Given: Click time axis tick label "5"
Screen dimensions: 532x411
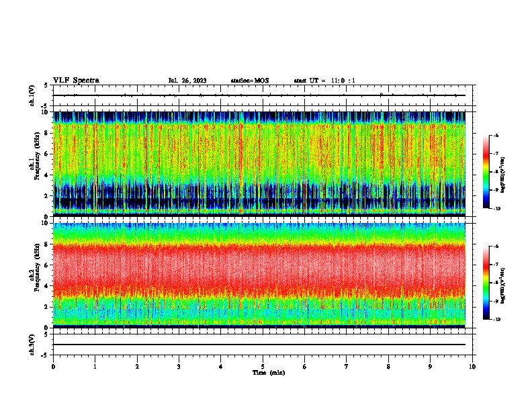Looking at the screenshot, I should click(263, 367).
